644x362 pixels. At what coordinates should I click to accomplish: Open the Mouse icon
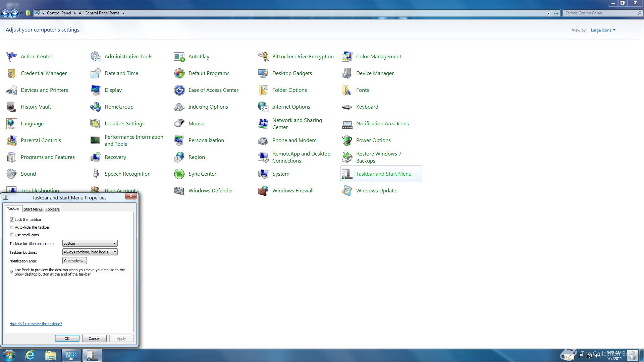coord(179,124)
